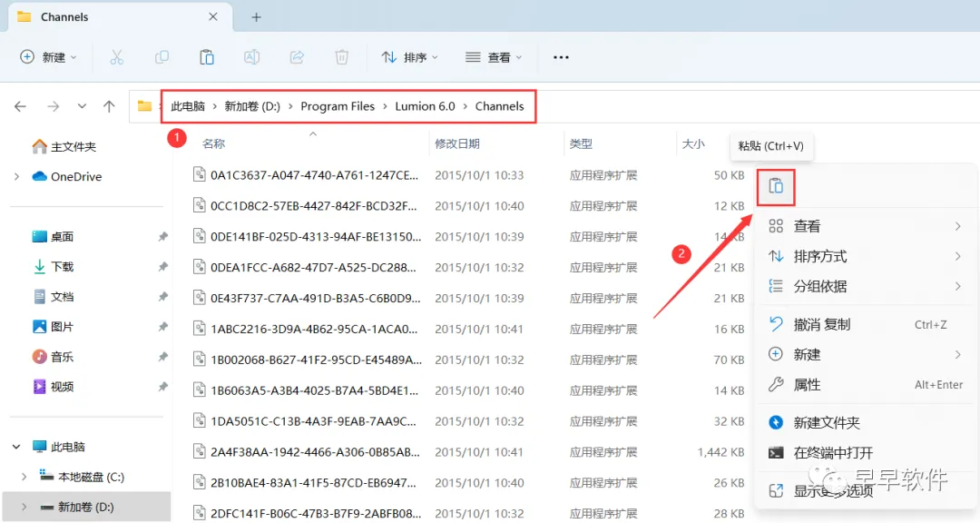Click 此电脑 in address bar breadcrumb
Image resolution: width=980 pixels, height=523 pixels.
click(188, 106)
